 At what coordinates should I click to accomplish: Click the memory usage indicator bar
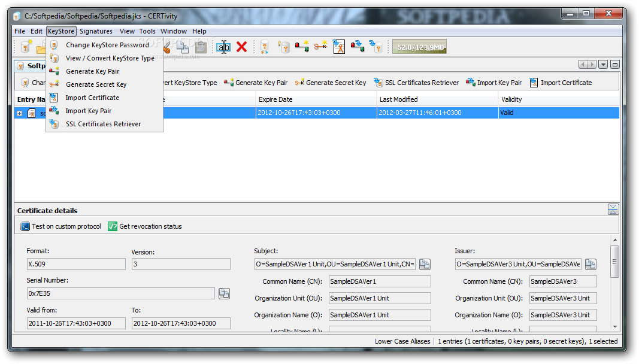click(419, 47)
